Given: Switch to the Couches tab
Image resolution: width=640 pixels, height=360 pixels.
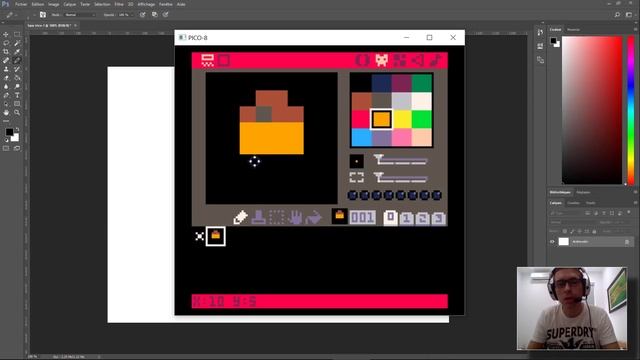Looking at the screenshot, I should 573,203.
